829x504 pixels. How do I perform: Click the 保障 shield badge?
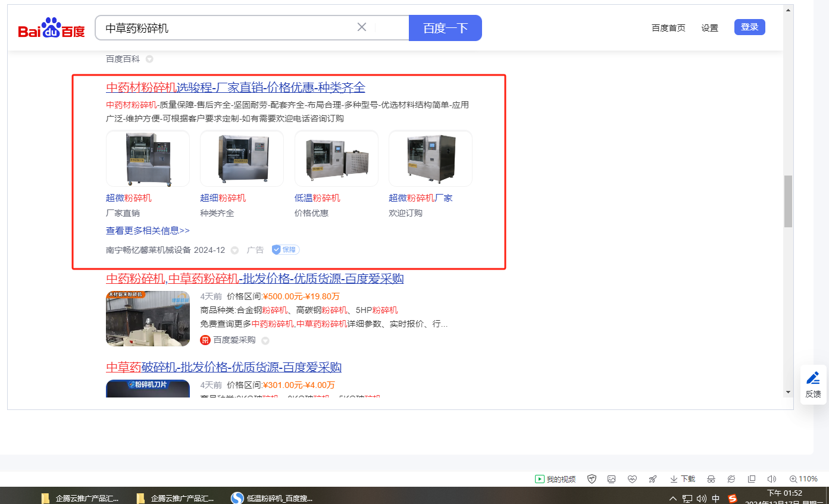tap(286, 250)
